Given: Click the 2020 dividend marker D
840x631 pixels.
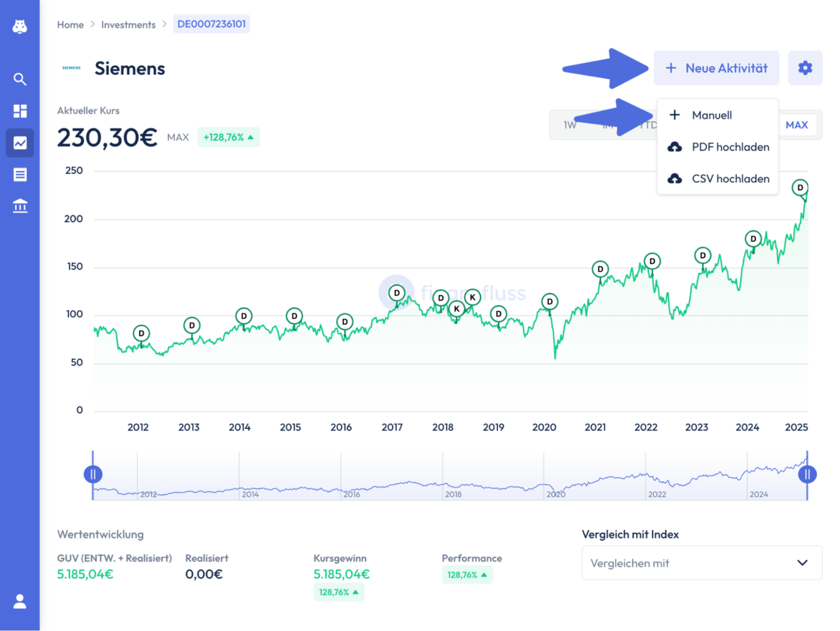Looking at the screenshot, I should click(549, 301).
